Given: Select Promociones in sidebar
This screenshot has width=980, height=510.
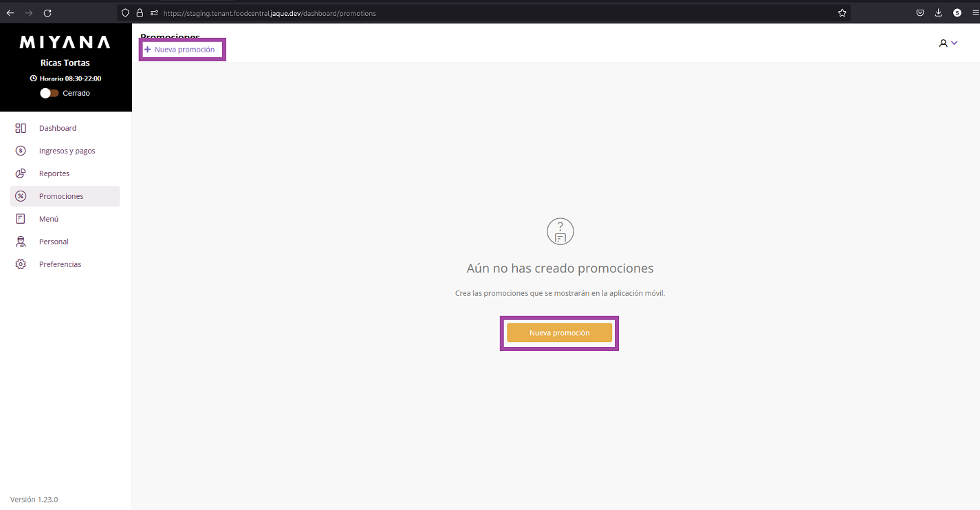Looking at the screenshot, I should [65, 196].
